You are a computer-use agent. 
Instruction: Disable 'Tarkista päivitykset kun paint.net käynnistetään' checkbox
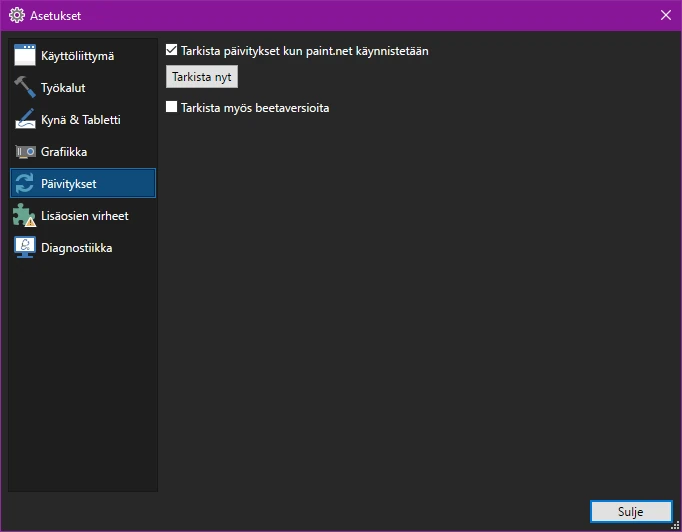pos(172,50)
